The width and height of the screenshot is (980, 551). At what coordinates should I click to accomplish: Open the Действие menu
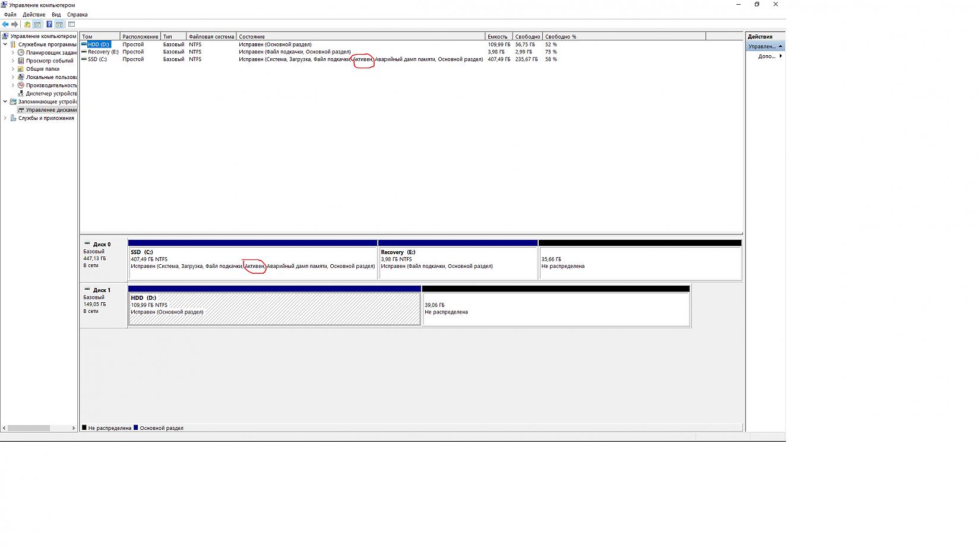click(33, 14)
